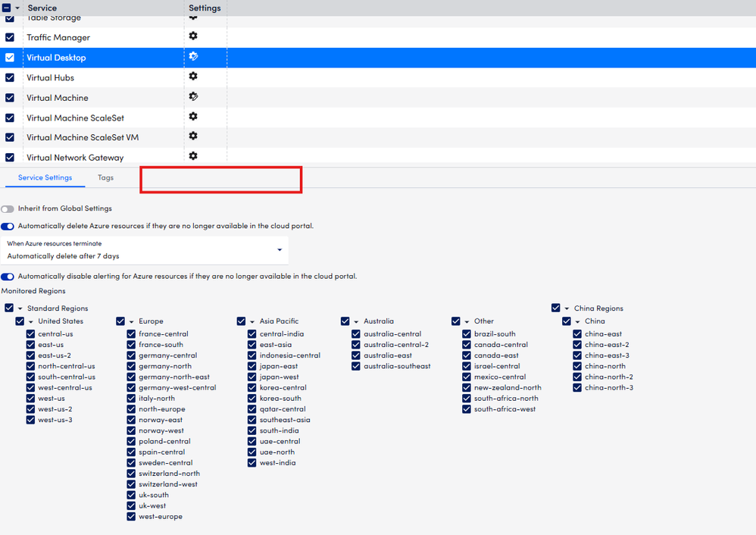Collapse the Standard Regions tree group
756x535 pixels.
click(20, 308)
